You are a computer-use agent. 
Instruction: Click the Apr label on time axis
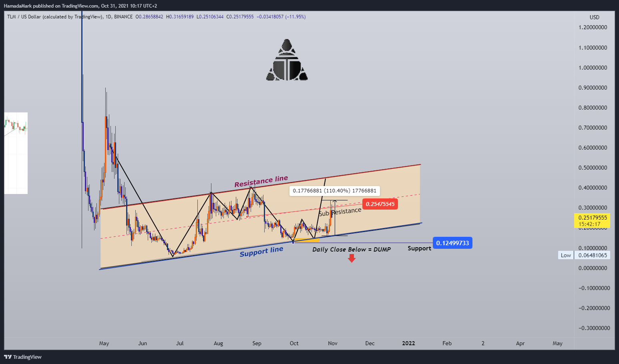click(x=520, y=343)
